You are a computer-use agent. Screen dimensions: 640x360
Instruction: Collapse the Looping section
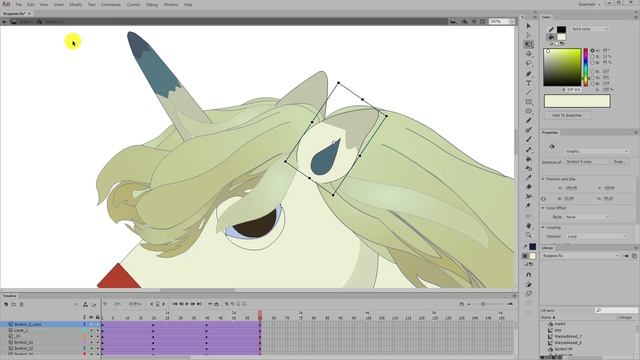click(543, 227)
